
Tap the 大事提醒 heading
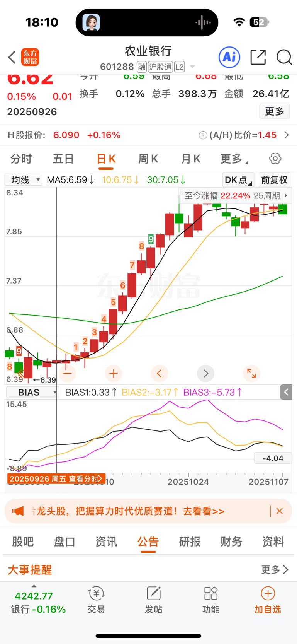[30, 569]
